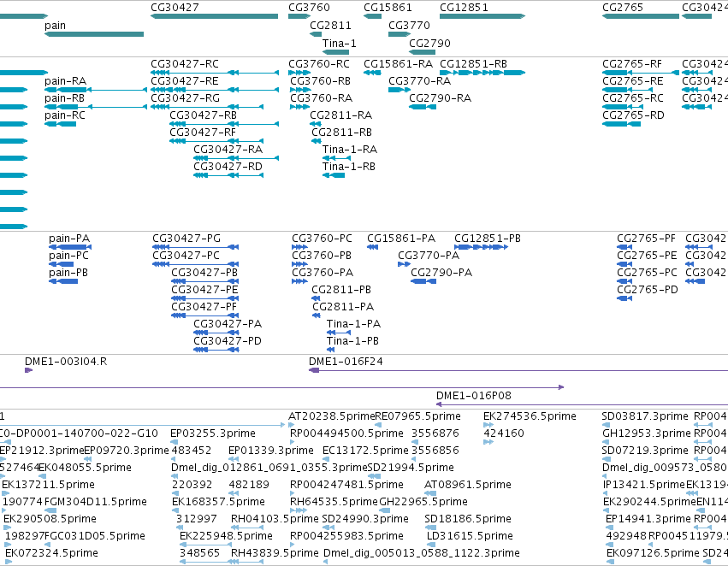Select transcript CG2765-RF
This screenshot has height=566, width=728.
point(641,73)
